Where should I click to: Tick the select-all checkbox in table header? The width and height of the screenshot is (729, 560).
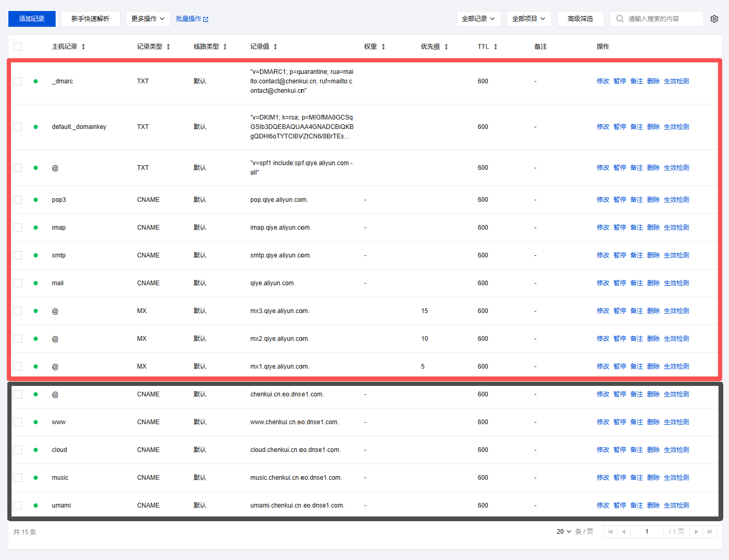coord(18,47)
